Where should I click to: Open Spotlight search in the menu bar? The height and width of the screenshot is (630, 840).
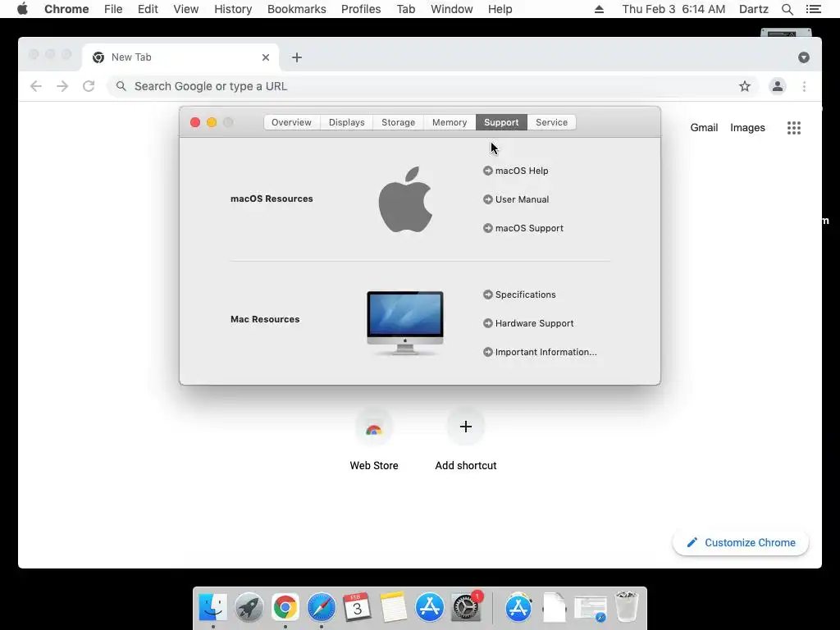pos(787,9)
